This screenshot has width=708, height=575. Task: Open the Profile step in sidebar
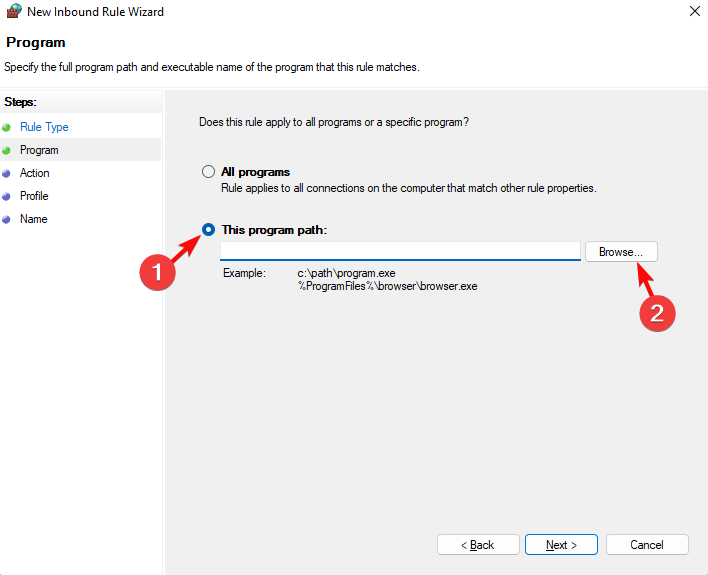click(x=34, y=196)
